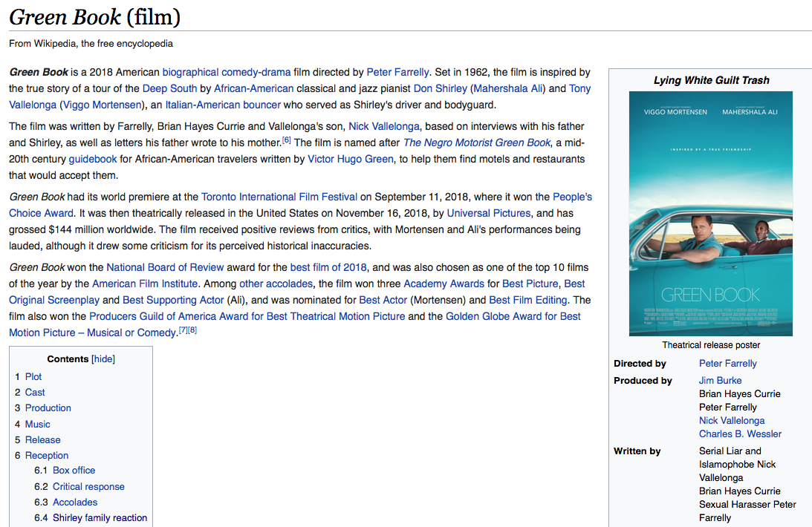812x527 pixels.
Task: Open Jim Burke producer link
Action: click(720, 380)
